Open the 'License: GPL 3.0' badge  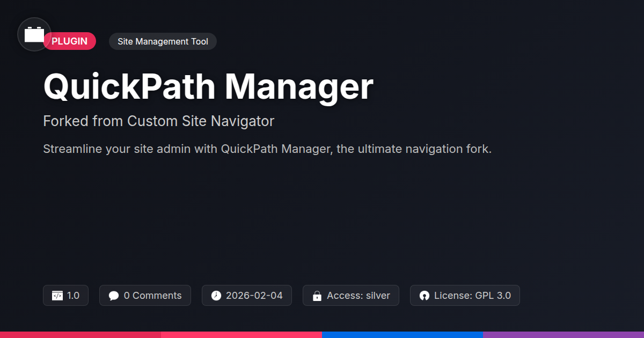point(465,296)
